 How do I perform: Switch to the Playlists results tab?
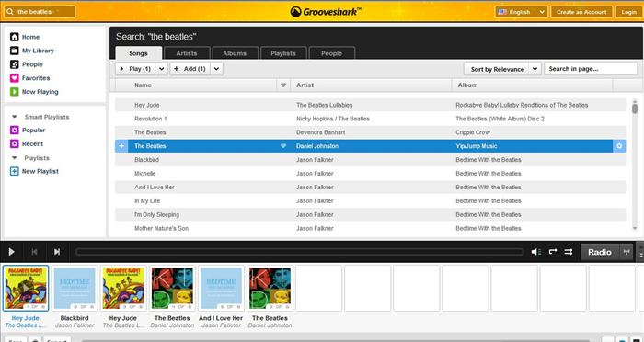pyautogui.click(x=283, y=53)
